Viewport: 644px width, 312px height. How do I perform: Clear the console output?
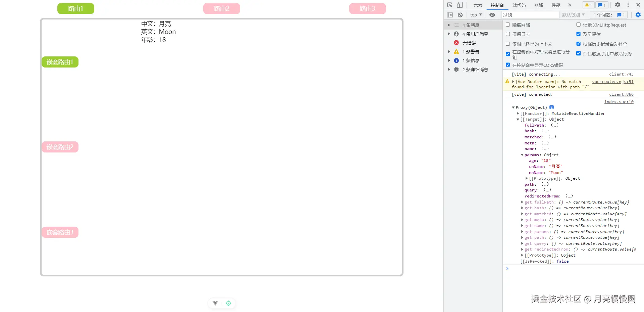(x=460, y=15)
